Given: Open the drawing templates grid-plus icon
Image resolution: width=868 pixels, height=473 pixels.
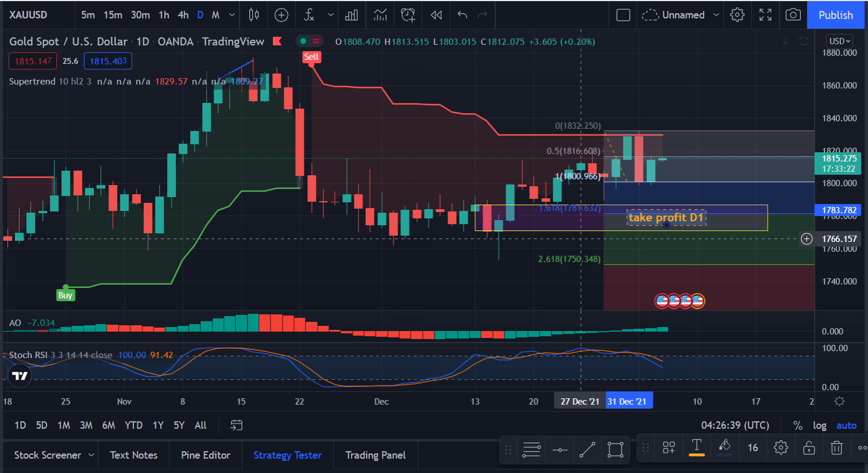Looking at the screenshot, I should pos(669,448).
